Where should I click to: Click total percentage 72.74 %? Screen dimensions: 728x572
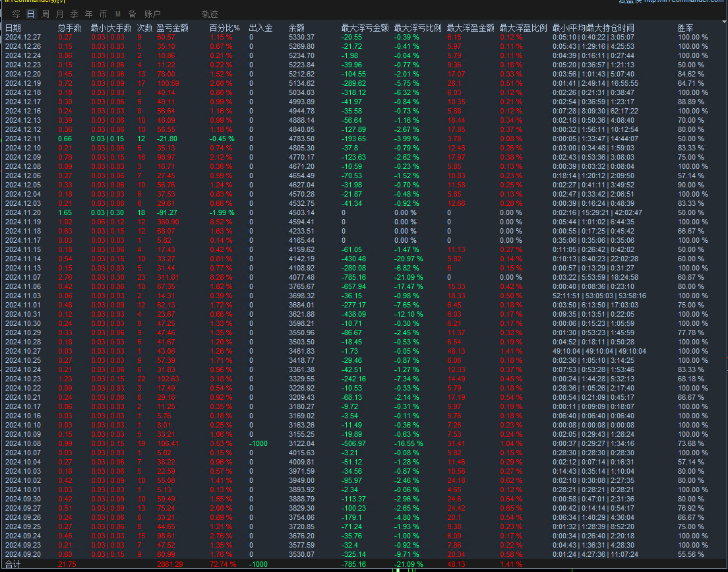click(x=223, y=564)
